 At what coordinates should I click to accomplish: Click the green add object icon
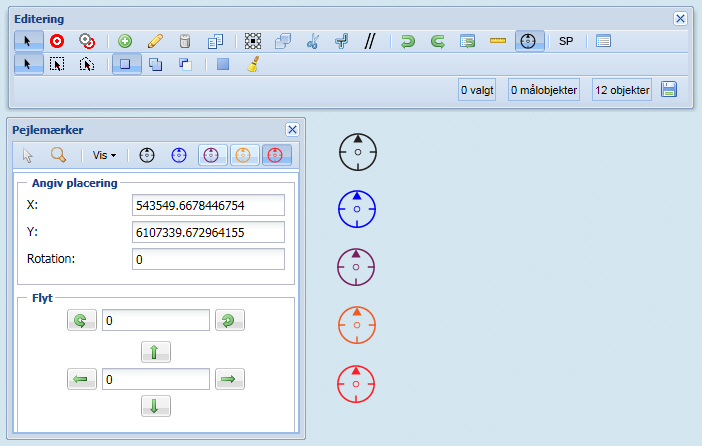tap(125, 41)
